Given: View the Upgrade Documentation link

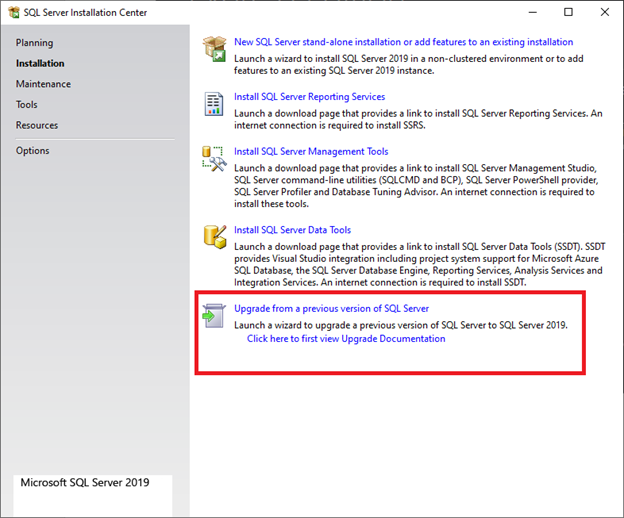Looking at the screenshot, I should click(x=346, y=339).
